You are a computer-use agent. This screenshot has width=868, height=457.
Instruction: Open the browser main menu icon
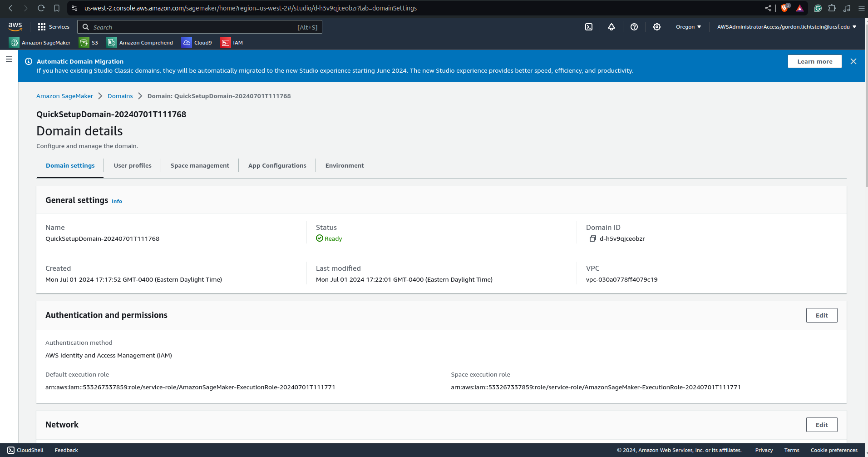[861, 8]
